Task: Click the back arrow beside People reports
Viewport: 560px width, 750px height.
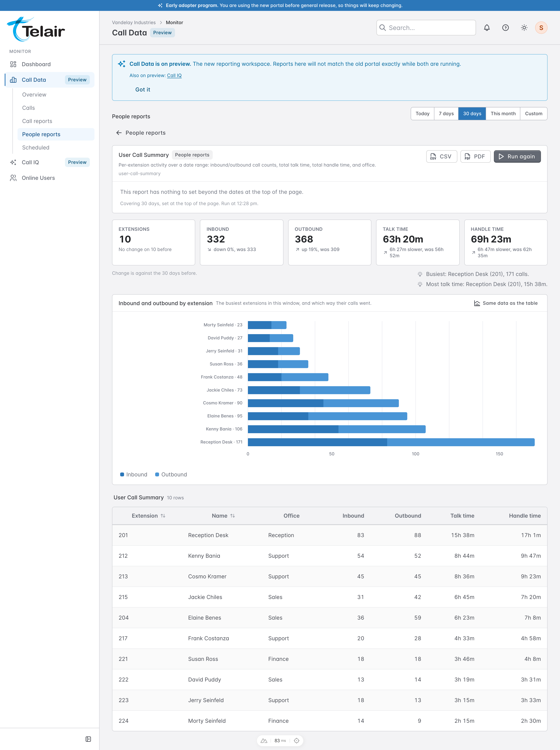Action: click(119, 133)
